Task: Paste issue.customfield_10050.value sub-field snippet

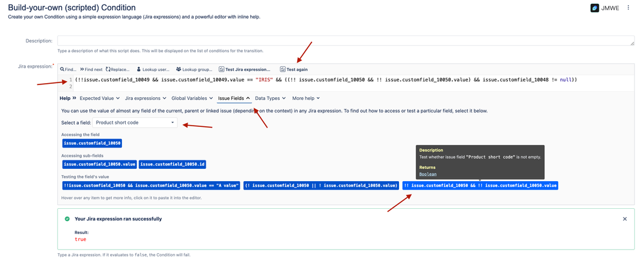Action: (100, 164)
